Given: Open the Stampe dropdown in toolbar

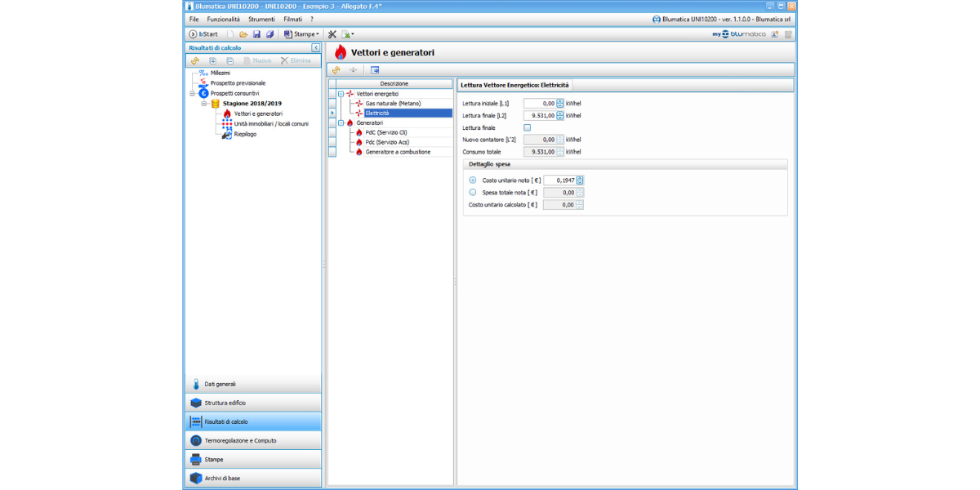Looking at the screenshot, I should (301, 34).
